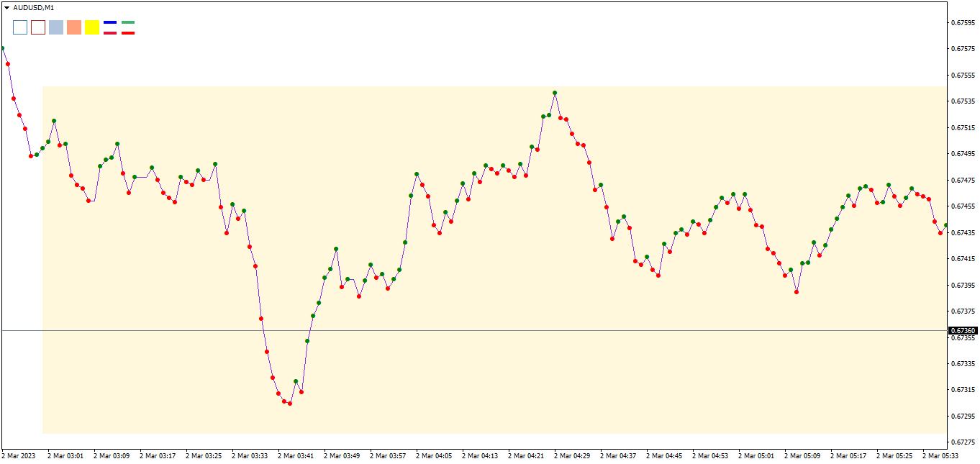Click the highlighted 0.67360 current price label

point(961,329)
